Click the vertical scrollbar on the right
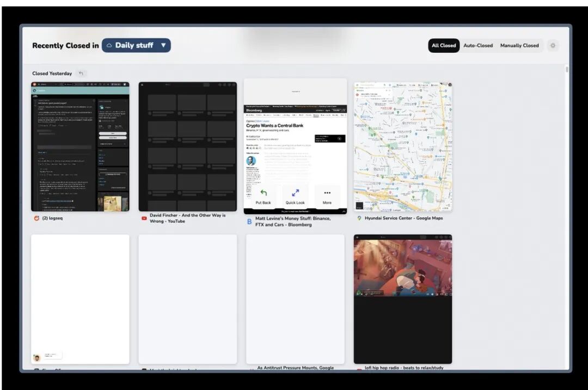Screen dimensions: 588x390 point(567,69)
